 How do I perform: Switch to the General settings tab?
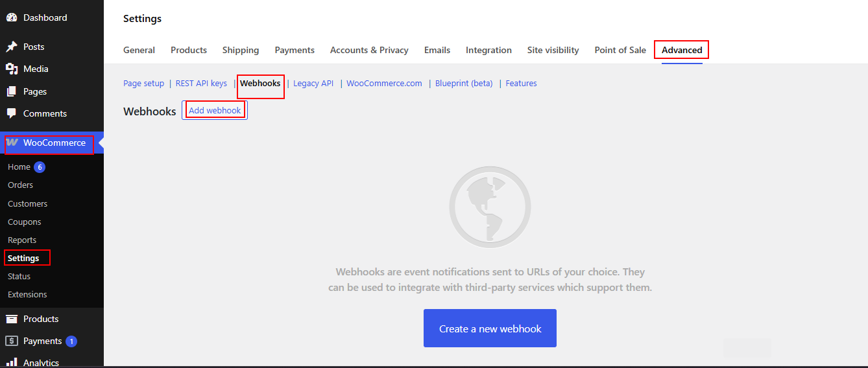coord(139,50)
